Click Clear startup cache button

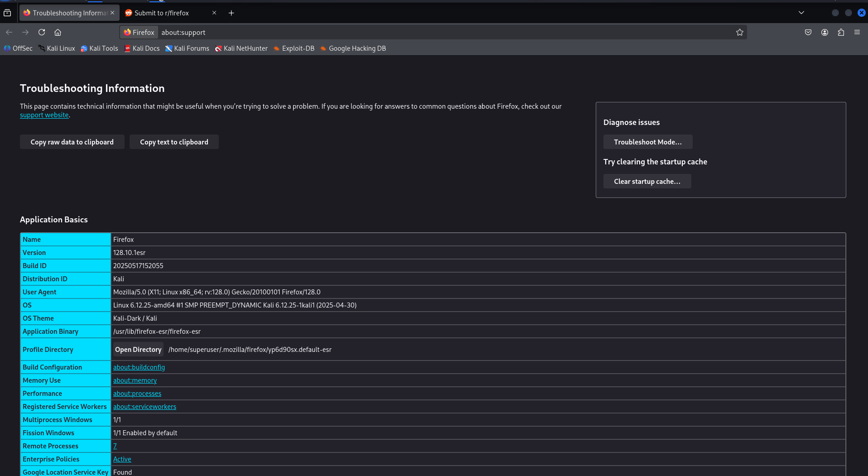point(647,181)
